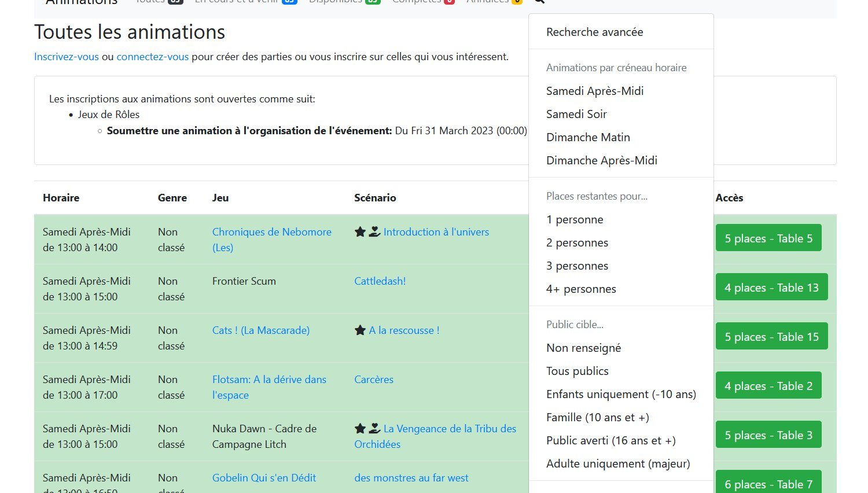Filter animations by Samedi Soir slot
This screenshot has height=493, width=868.
[576, 114]
